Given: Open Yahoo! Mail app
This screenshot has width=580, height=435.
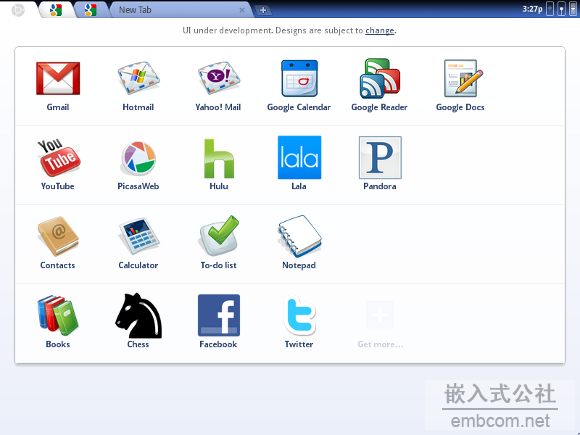Looking at the screenshot, I should tap(219, 78).
